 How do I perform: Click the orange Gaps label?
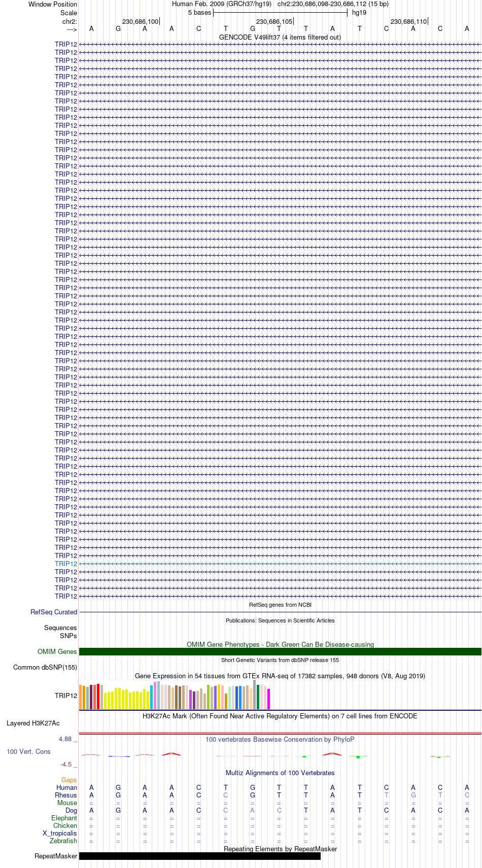tap(69, 780)
